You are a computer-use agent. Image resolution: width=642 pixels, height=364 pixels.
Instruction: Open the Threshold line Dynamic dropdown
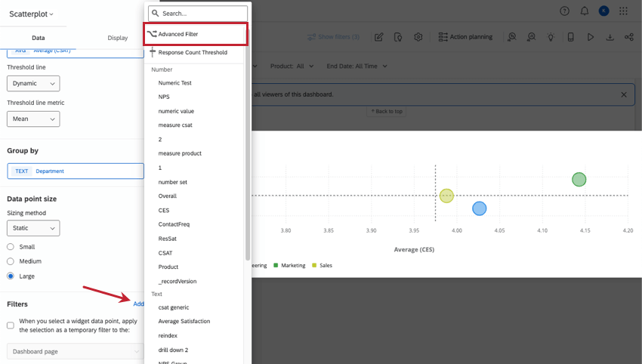point(33,83)
